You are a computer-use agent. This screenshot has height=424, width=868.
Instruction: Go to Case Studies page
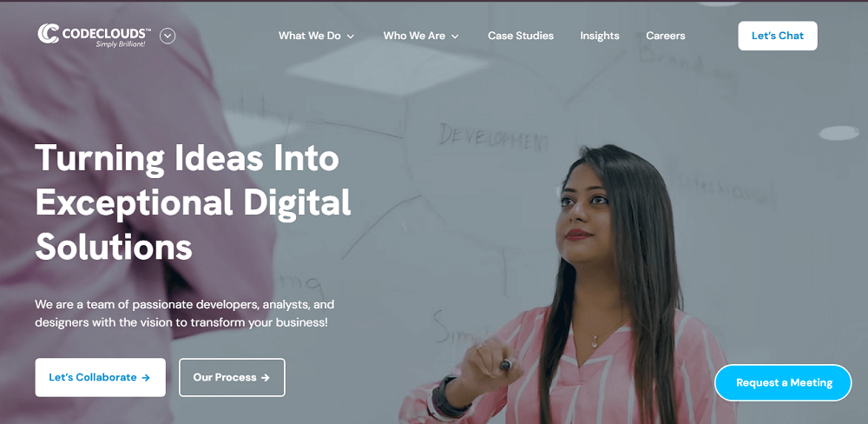(x=520, y=36)
